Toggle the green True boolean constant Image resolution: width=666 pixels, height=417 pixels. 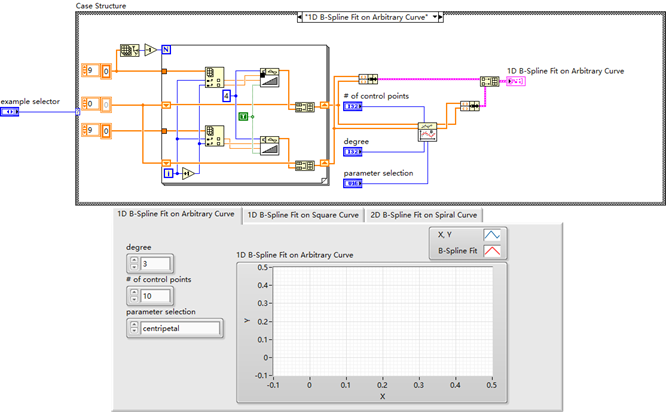pyautogui.click(x=241, y=117)
